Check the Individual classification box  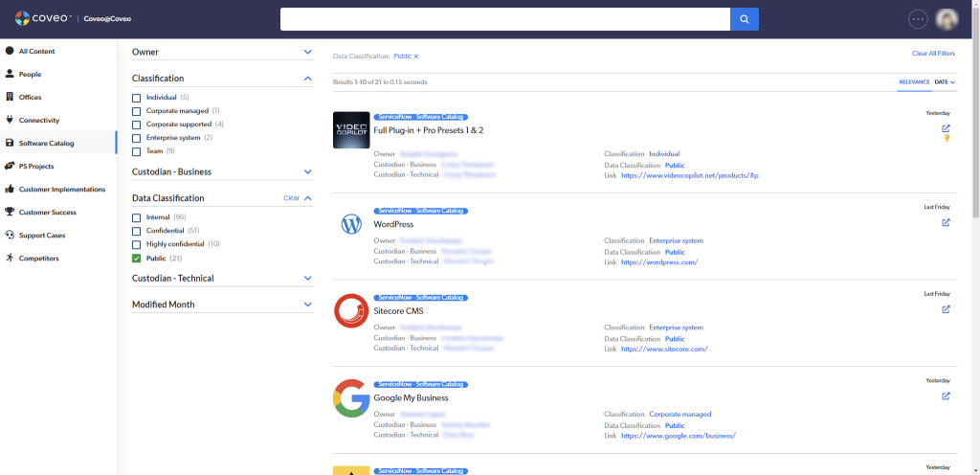137,98
